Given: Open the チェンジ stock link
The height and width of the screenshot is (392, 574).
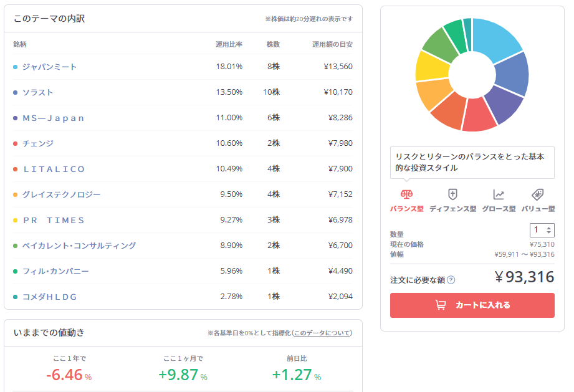Looking at the screenshot, I should tap(37, 143).
